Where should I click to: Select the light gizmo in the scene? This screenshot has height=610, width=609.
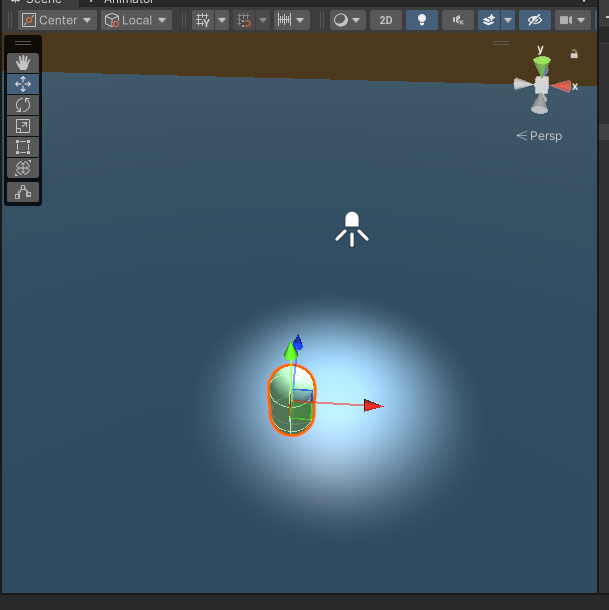(352, 229)
